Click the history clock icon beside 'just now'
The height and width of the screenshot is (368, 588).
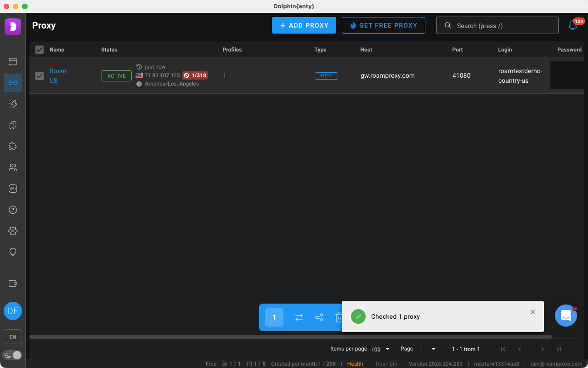click(139, 67)
